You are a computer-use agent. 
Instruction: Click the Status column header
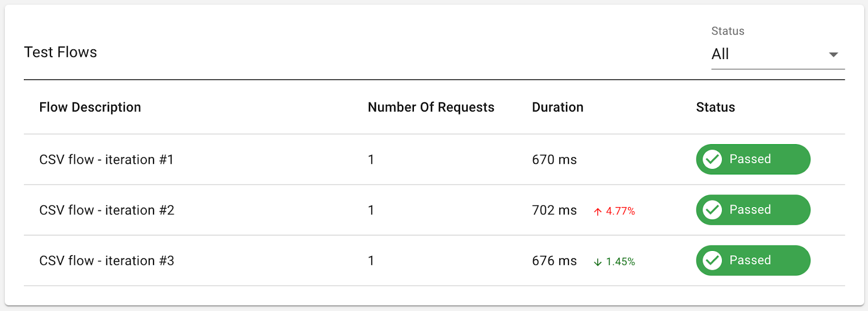coord(715,107)
